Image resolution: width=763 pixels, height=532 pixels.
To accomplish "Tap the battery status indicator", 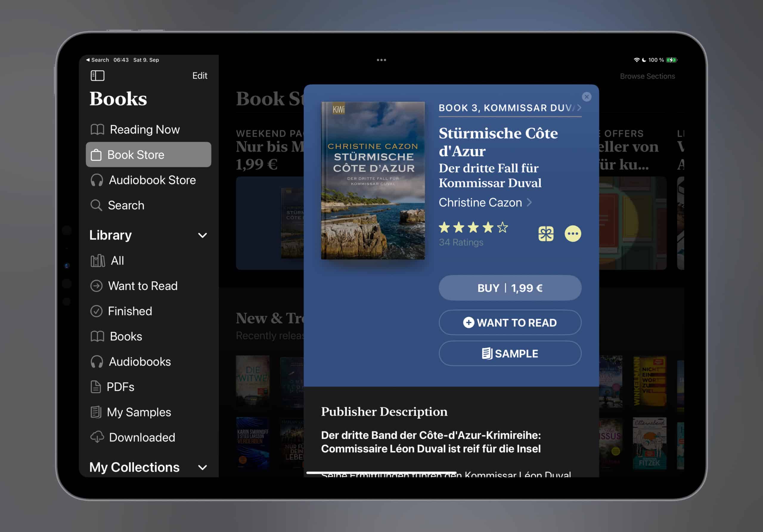I will [671, 60].
